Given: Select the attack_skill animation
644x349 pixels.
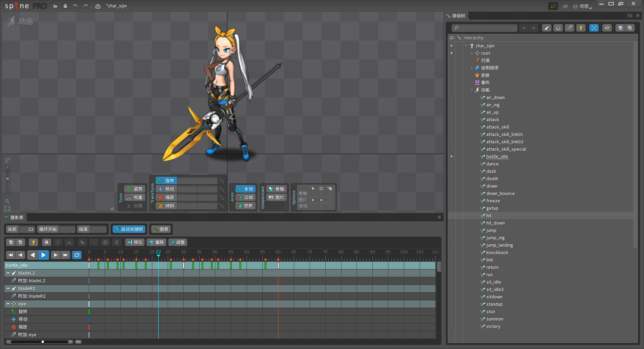Looking at the screenshot, I should tap(498, 127).
